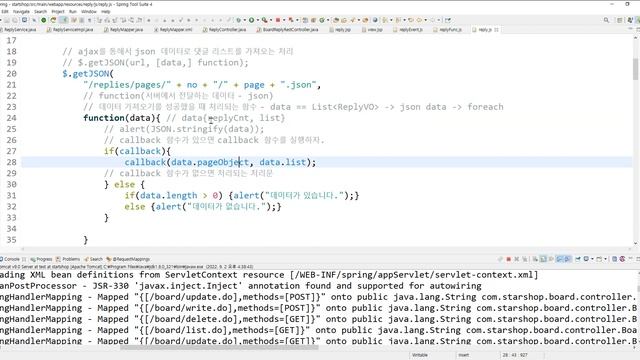Switch to ReplyService.java editor tab
Screen dimensions: 640x360
coord(19,30)
